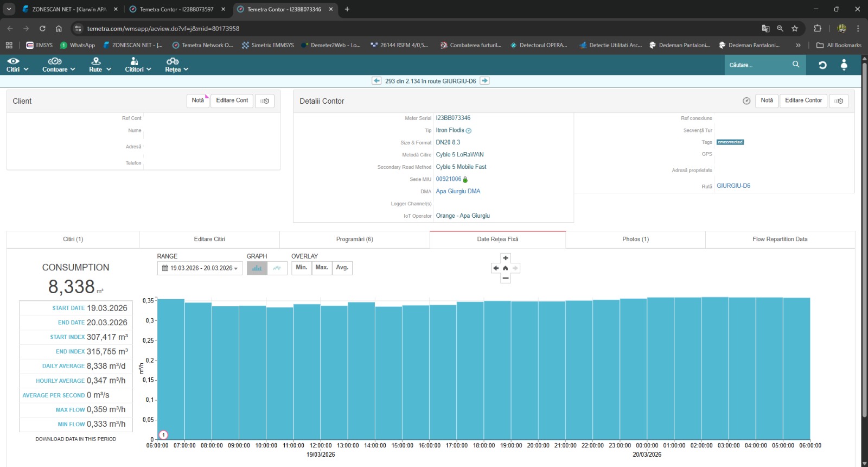Toggle the Max. overlay on graph
The image size is (868, 467).
(x=322, y=268)
